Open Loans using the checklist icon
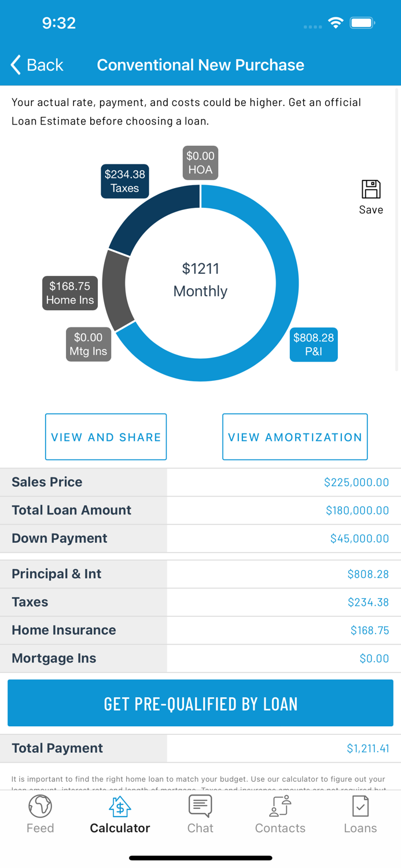The width and height of the screenshot is (401, 868). [360, 806]
